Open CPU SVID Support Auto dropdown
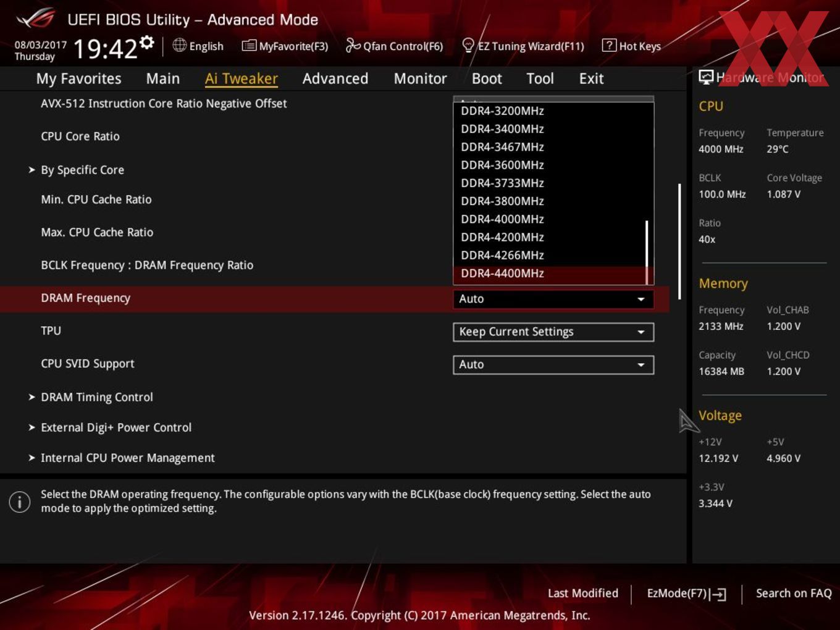Image resolution: width=840 pixels, height=630 pixels. click(553, 364)
